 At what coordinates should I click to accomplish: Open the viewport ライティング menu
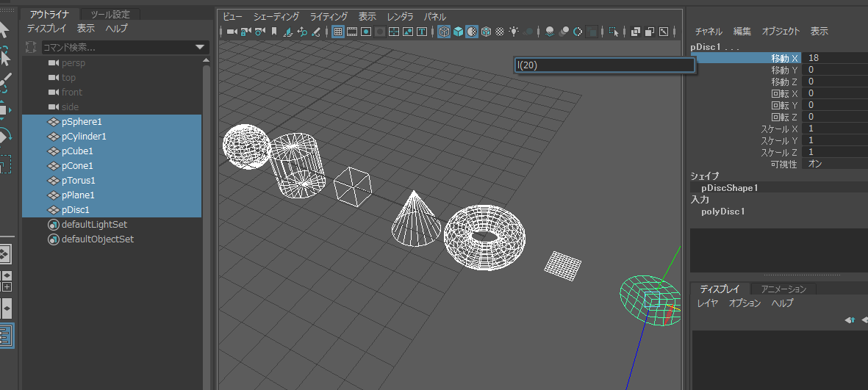tap(329, 17)
